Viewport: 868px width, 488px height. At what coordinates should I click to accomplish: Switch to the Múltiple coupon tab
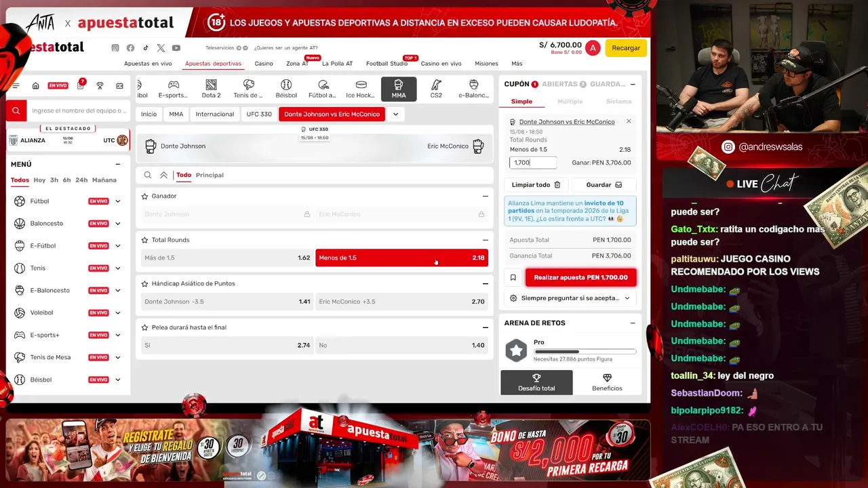click(x=570, y=102)
